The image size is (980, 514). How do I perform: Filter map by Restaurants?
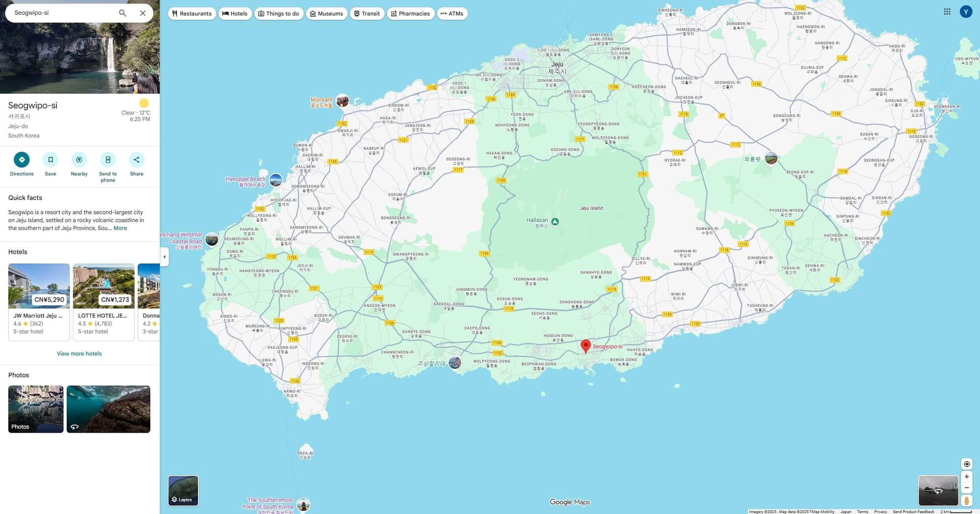tap(192, 14)
